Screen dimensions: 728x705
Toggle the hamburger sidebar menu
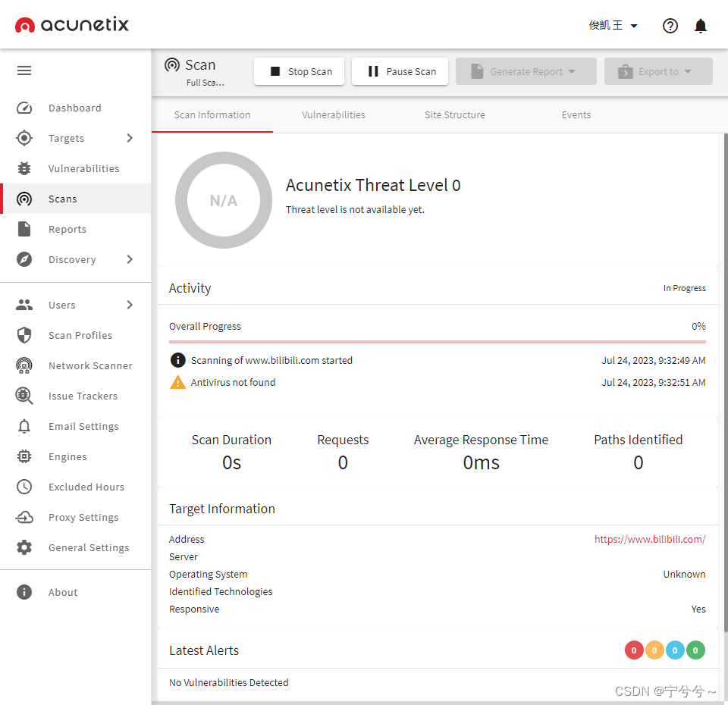click(24, 70)
